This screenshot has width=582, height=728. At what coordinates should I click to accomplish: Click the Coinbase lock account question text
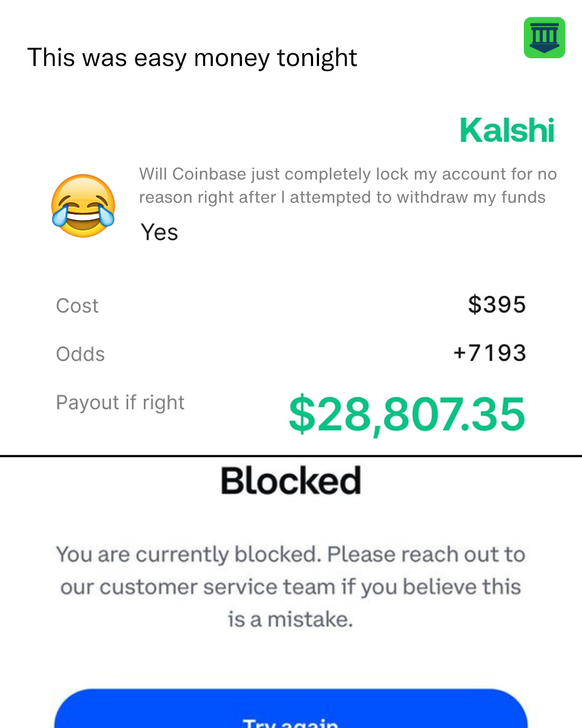coord(348,186)
